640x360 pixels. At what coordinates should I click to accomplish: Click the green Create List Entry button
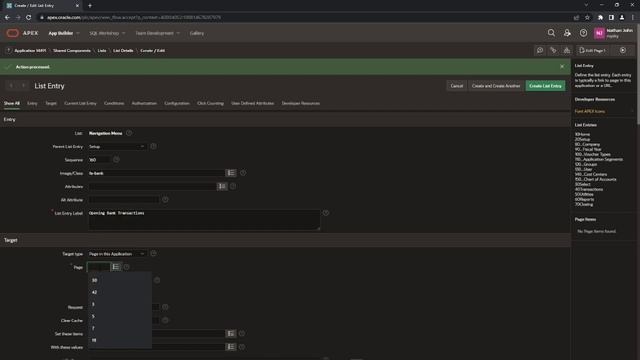tap(545, 86)
